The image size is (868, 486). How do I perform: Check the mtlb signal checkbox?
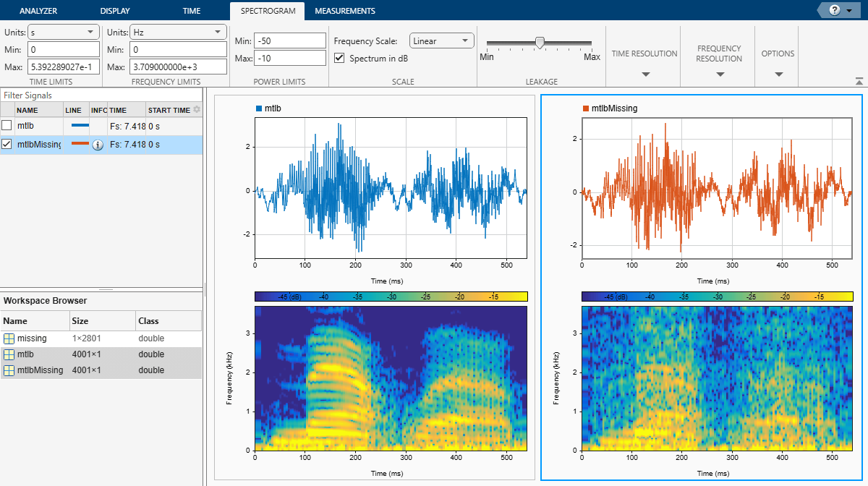7,126
